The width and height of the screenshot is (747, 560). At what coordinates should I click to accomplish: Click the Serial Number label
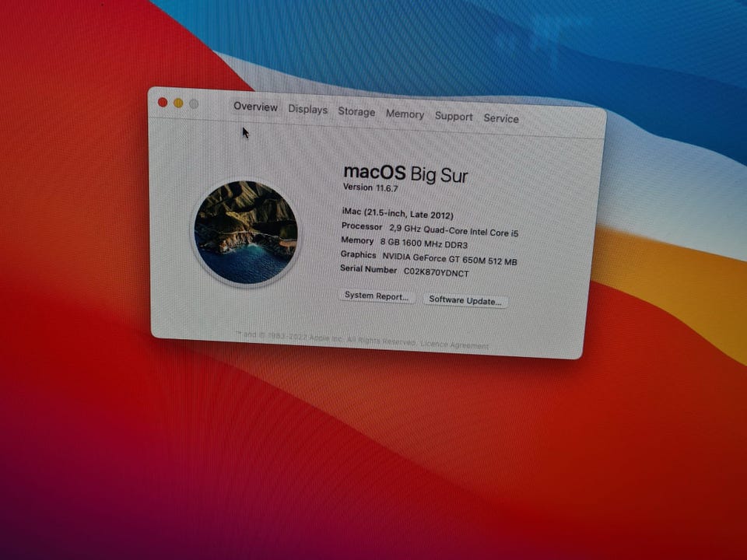pos(368,269)
